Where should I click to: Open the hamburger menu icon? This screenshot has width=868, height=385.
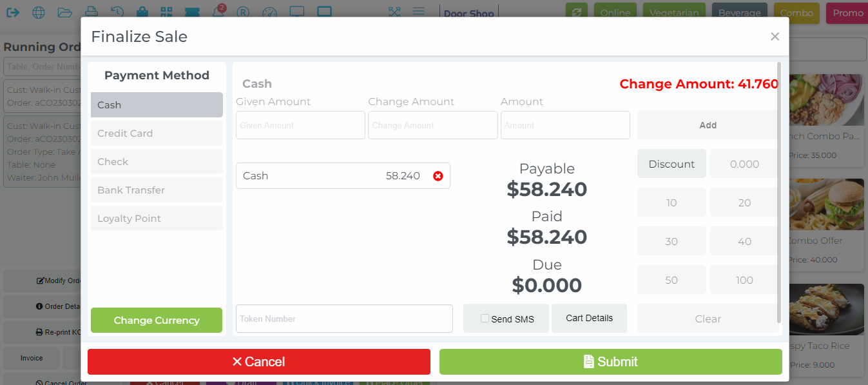418,12
